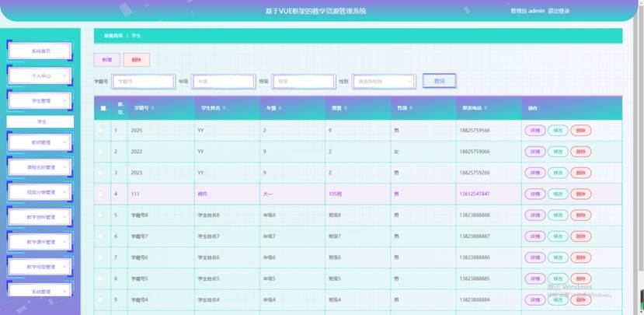
Task: Sort table by 学生姓名 column icon
Action: pos(225,108)
